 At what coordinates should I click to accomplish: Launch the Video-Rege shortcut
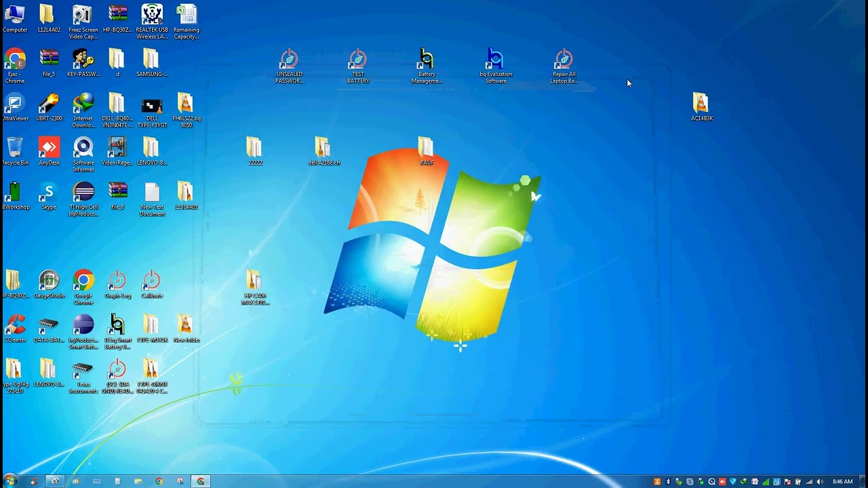(117, 151)
